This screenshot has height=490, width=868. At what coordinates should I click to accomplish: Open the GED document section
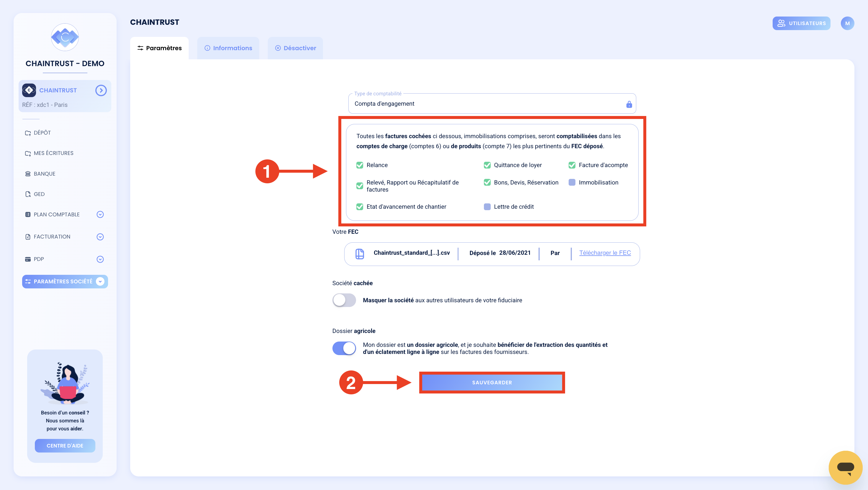point(39,194)
